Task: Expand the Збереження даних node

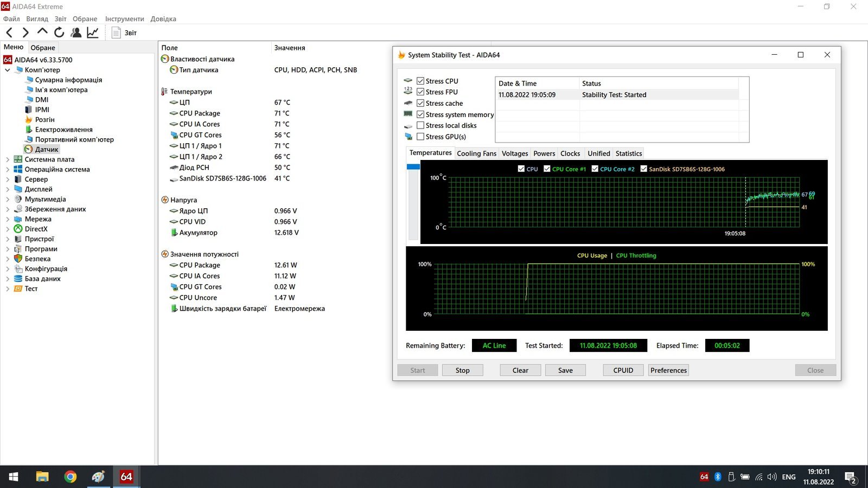Action: click(x=8, y=209)
